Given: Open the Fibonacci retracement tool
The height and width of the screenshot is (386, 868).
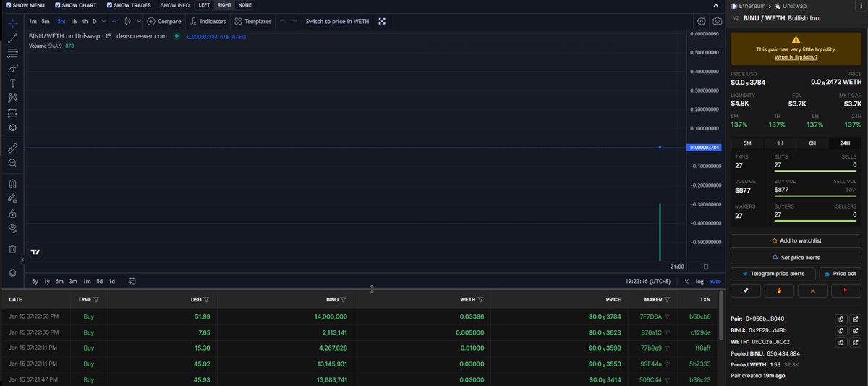Looking at the screenshot, I should (x=12, y=53).
